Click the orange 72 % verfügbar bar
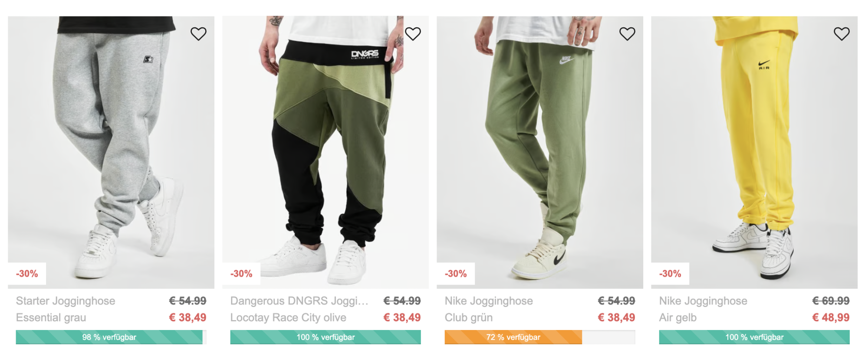Screen dimensions: 868x353 pos(540,337)
